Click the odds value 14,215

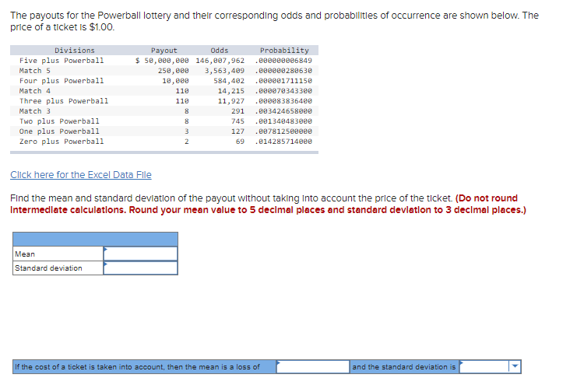[x=231, y=91]
